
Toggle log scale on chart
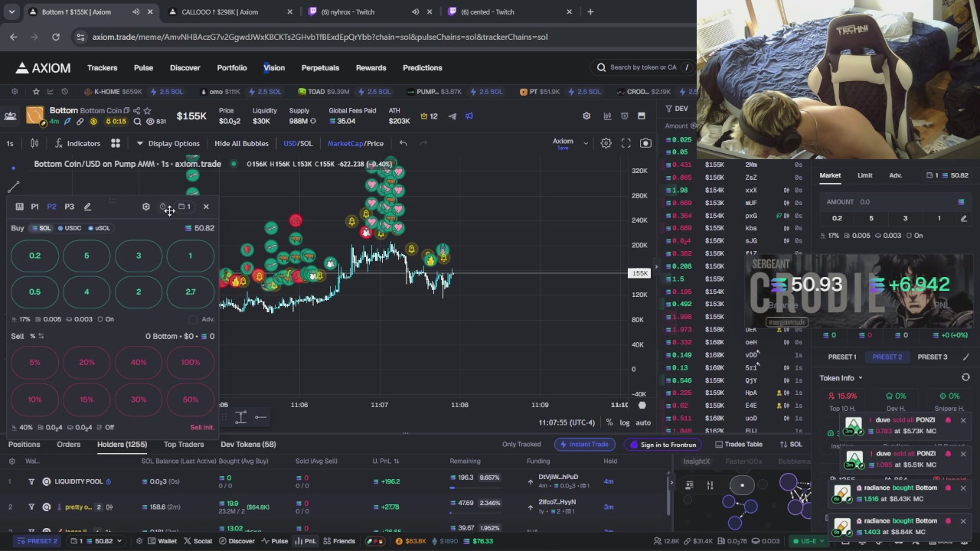click(625, 422)
